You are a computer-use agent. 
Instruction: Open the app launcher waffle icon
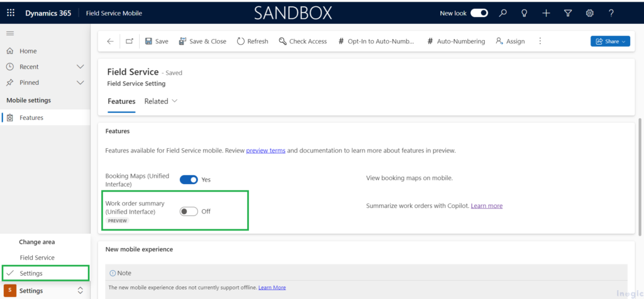[x=11, y=13]
